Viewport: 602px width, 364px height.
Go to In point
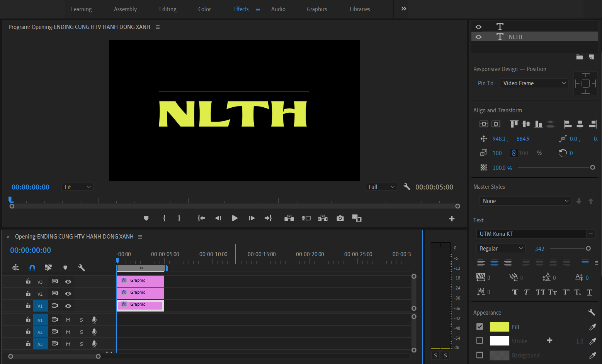201,218
